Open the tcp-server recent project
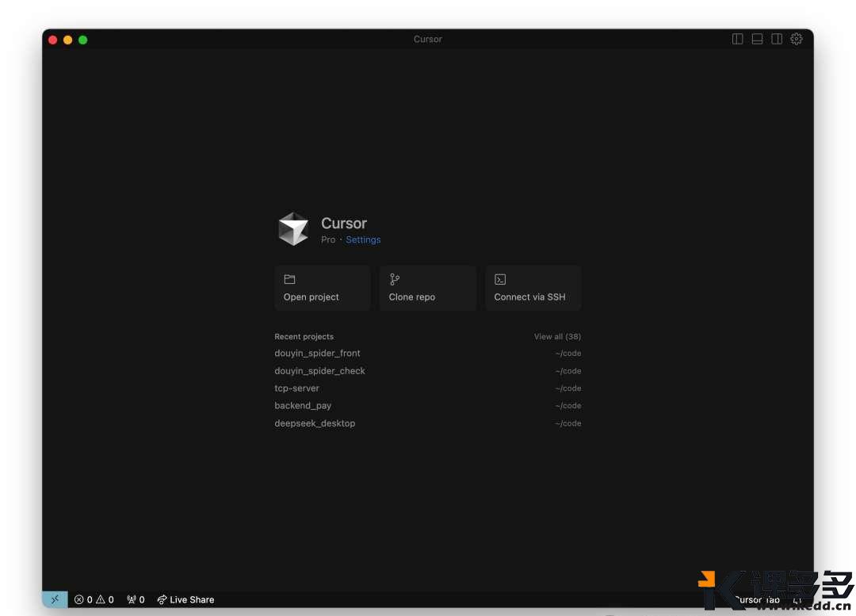 coord(296,388)
